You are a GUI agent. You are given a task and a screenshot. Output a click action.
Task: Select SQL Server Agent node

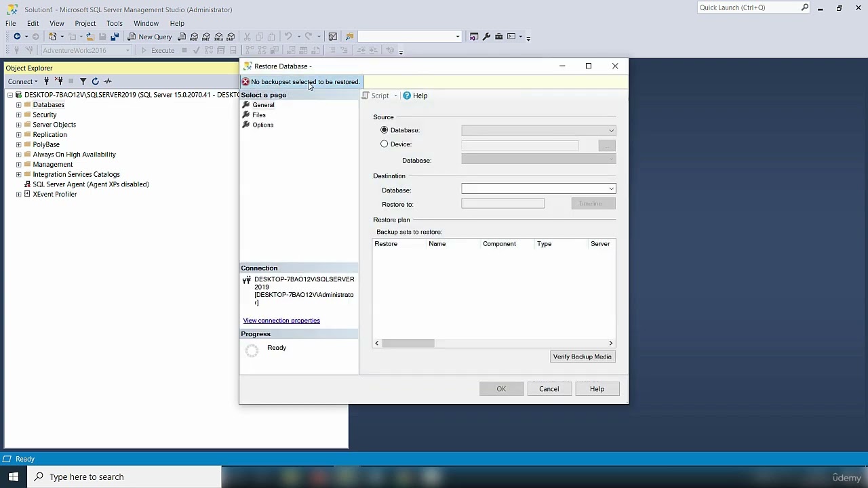click(x=91, y=184)
